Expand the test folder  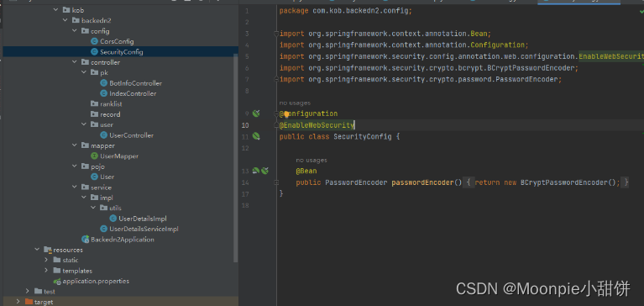point(28,292)
